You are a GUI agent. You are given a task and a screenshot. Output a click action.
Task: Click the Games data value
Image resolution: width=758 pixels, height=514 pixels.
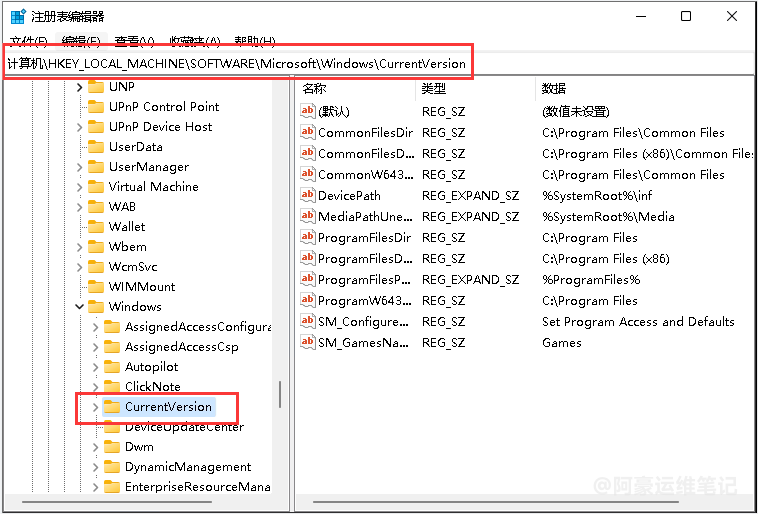coord(562,343)
